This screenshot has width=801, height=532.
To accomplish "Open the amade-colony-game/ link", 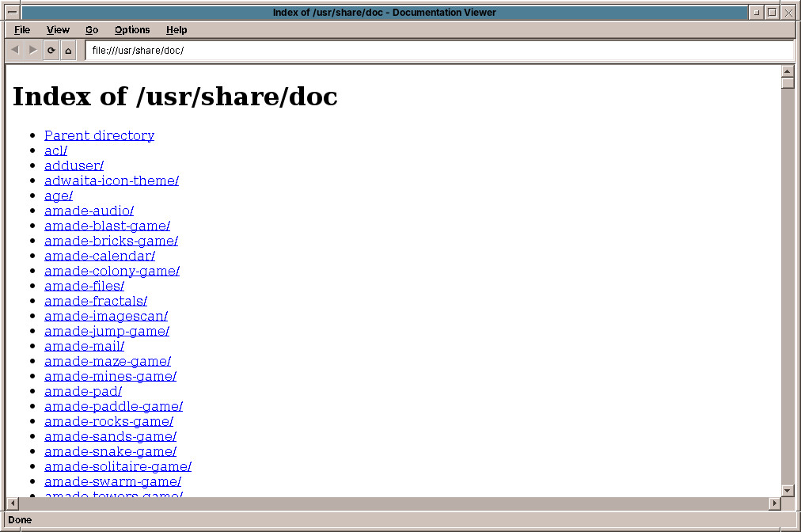I will [112, 271].
